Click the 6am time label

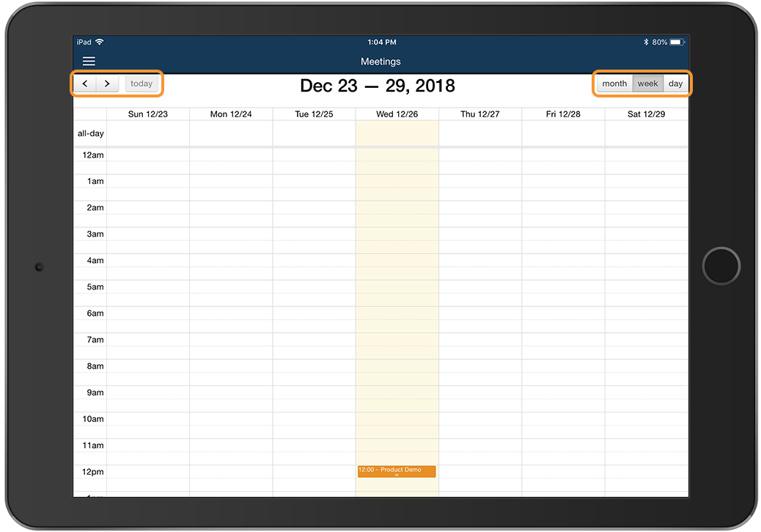tap(95, 314)
